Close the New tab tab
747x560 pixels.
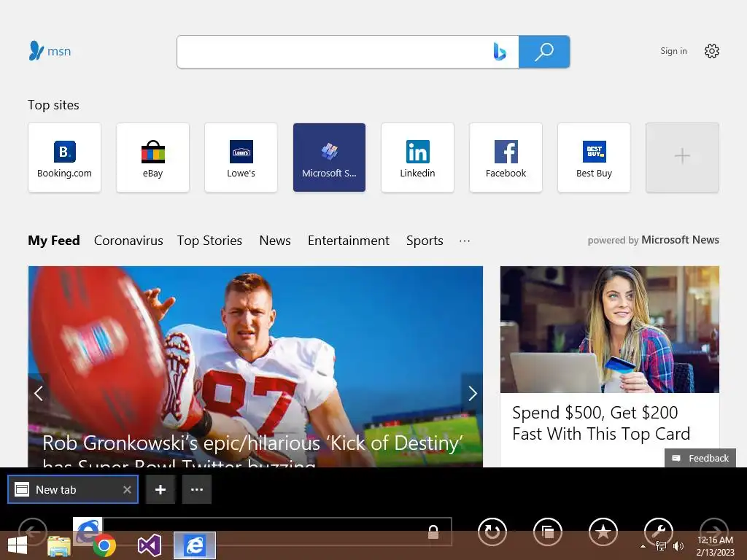127,489
